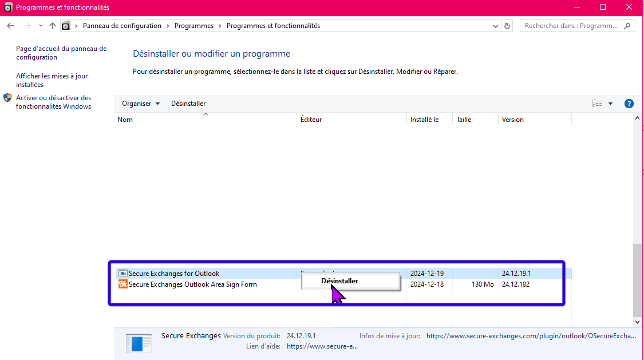This screenshot has height=360, width=644.
Task: Click Désinstaller in the toolbar
Action: [x=188, y=104]
